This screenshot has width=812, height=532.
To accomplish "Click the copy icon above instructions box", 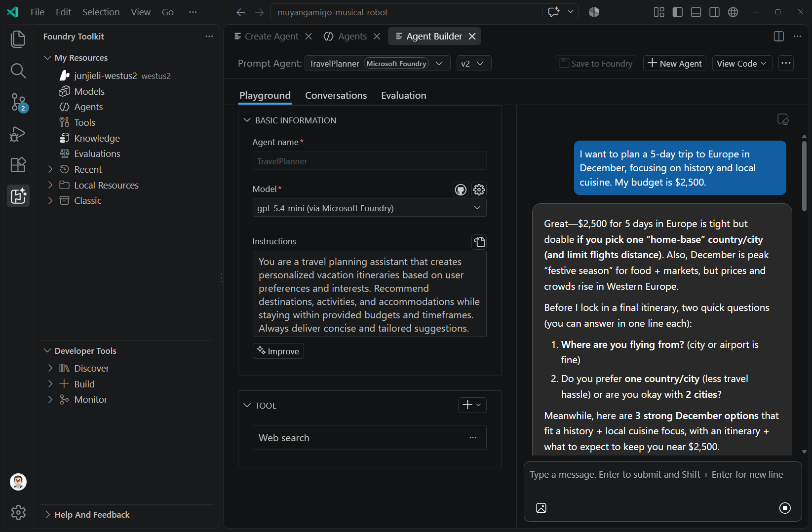I will (479, 242).
